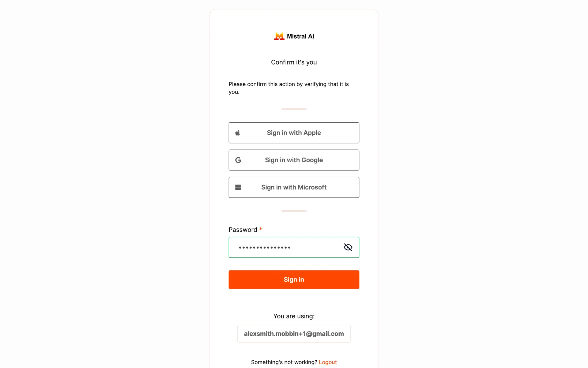Click the Mistral AI pixel logo icon
Viewport: 588px width, 368px height.
click(279, 36)
